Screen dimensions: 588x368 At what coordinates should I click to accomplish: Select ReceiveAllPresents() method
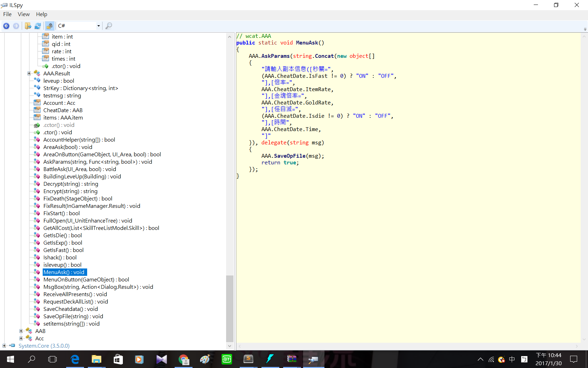pyautogui.click(x=75, y=294)
